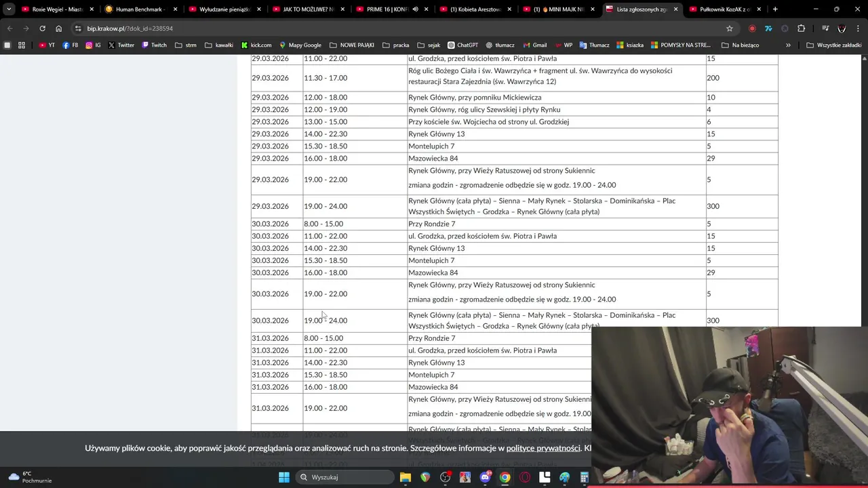Image resolution: width=868 pixels, height=488 pixels.
Task: Click Przy Rondzie 7 in the 30.03.2026 row
Action: [556, 224]
